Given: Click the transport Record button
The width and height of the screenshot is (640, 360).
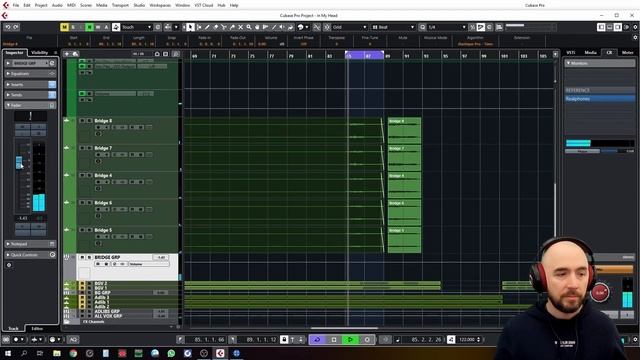Looking at the screenshot, I should point(367,340).
